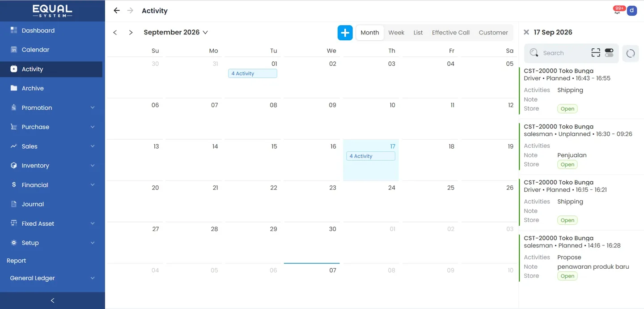Image resolution: width=644 pixels, height=309 pixels.
Task: Click the General Ledger label
Action: 32,278
